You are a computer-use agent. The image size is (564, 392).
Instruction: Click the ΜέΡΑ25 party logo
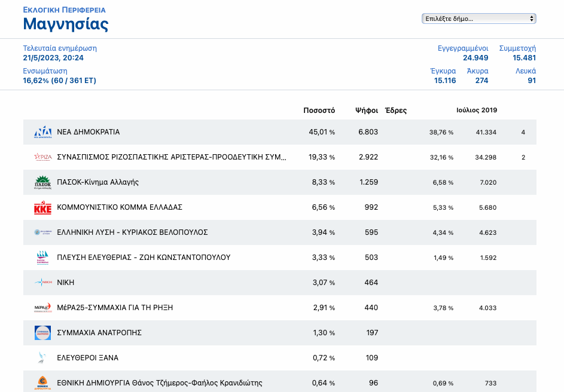(x=43, y=308)
